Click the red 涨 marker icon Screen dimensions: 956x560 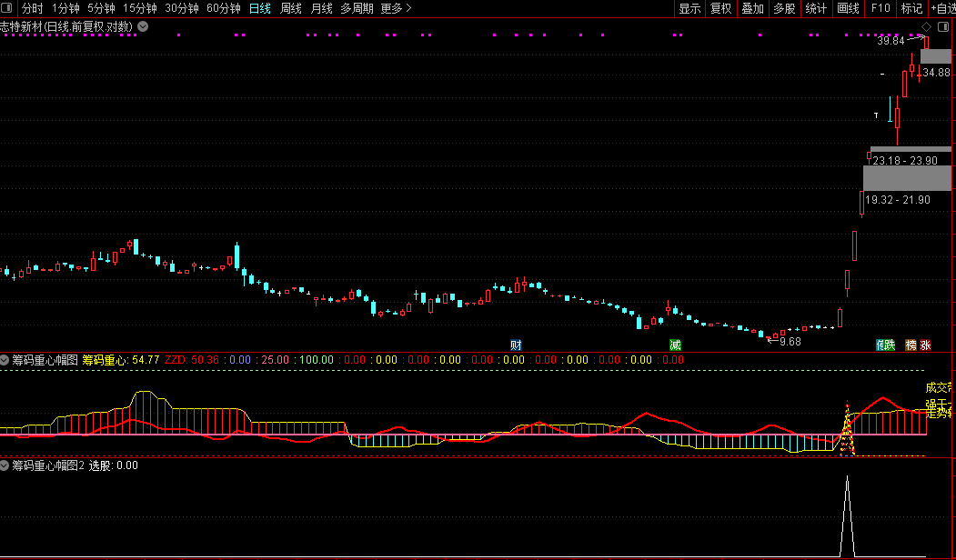coord(925,345)
